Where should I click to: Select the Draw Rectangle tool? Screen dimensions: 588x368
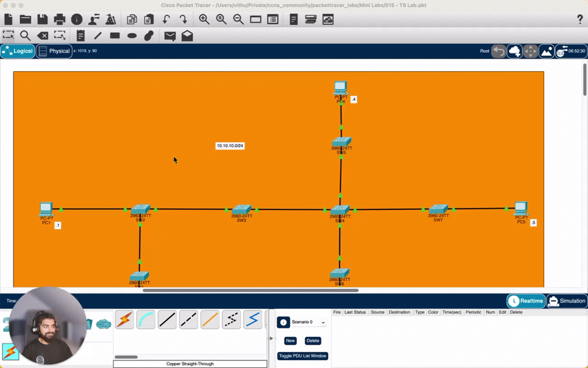(115, 36)
